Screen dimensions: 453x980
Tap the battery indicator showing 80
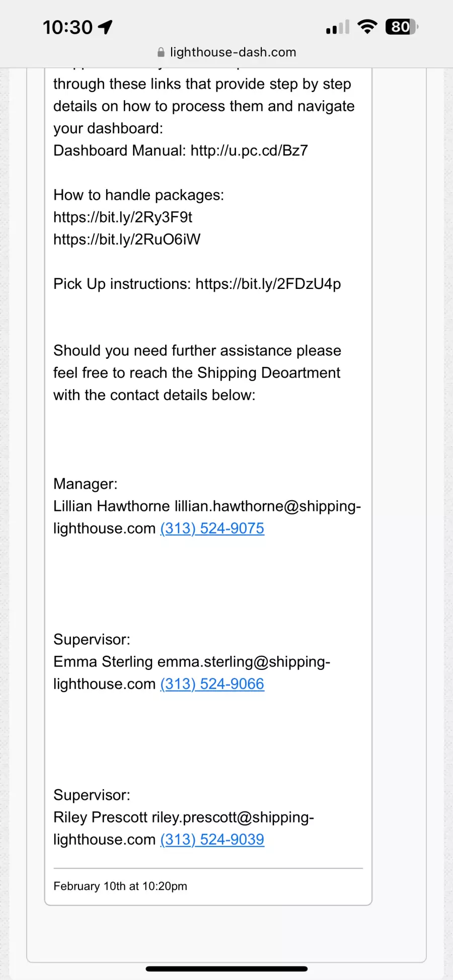coord(401,27)
